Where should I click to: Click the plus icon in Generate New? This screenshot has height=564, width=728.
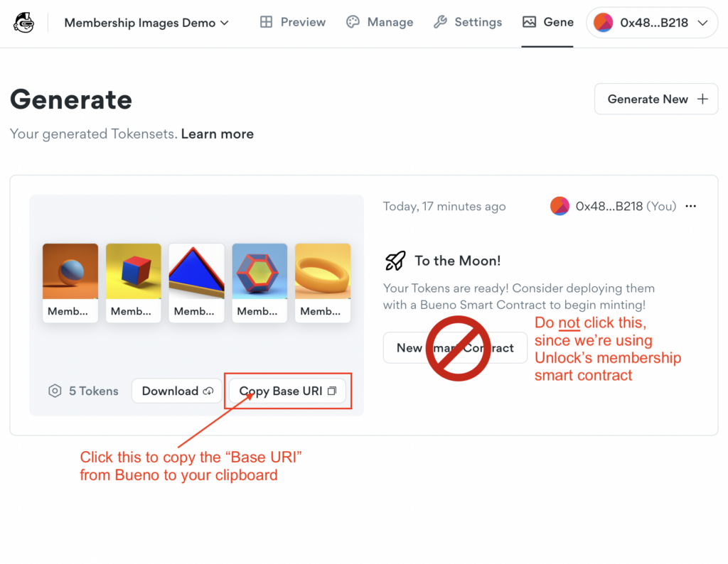[702, 99]
